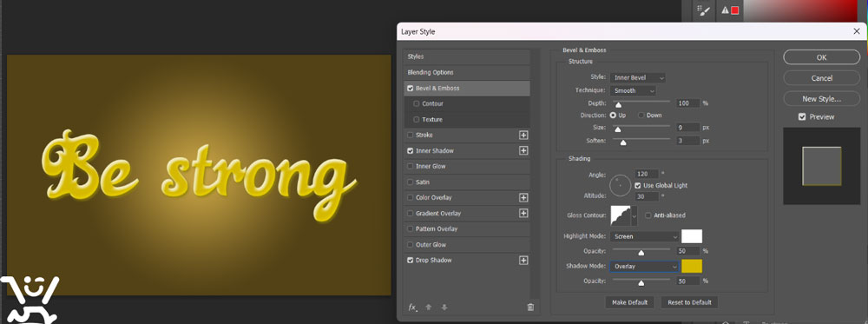
Task: Select the Down direction radio button
Action: (x=641, y=116)
